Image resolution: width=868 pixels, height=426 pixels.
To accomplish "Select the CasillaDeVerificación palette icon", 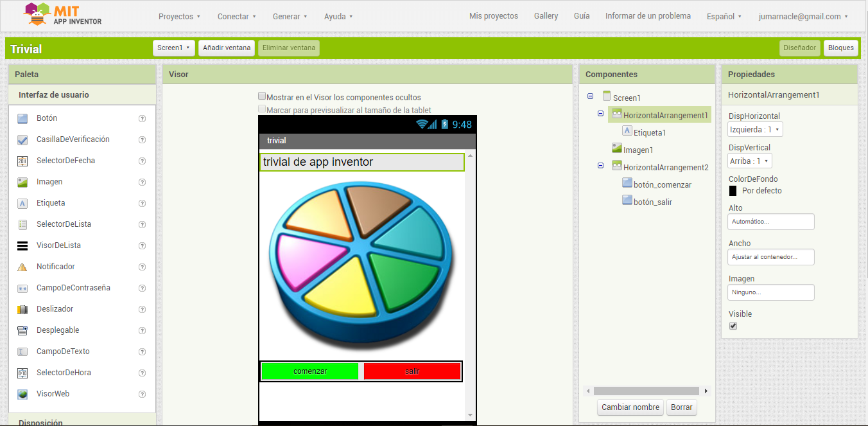I will 22,139.
